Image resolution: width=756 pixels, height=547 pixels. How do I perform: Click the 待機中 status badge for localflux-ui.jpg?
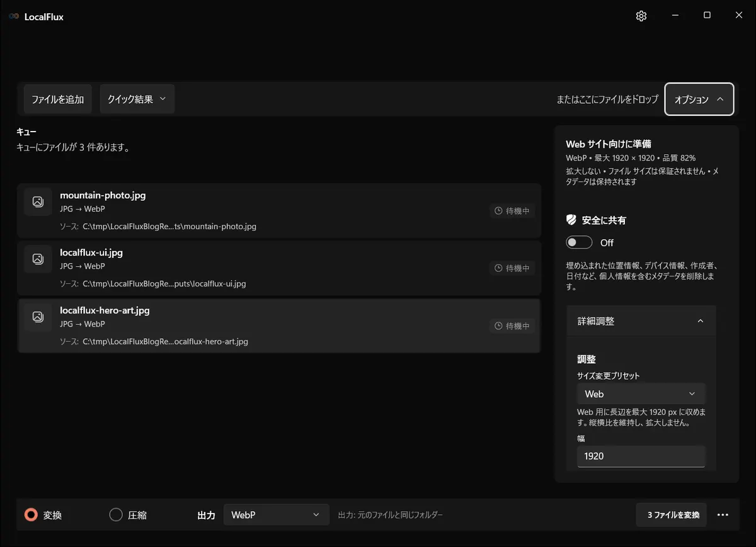(x=512, y=268)
